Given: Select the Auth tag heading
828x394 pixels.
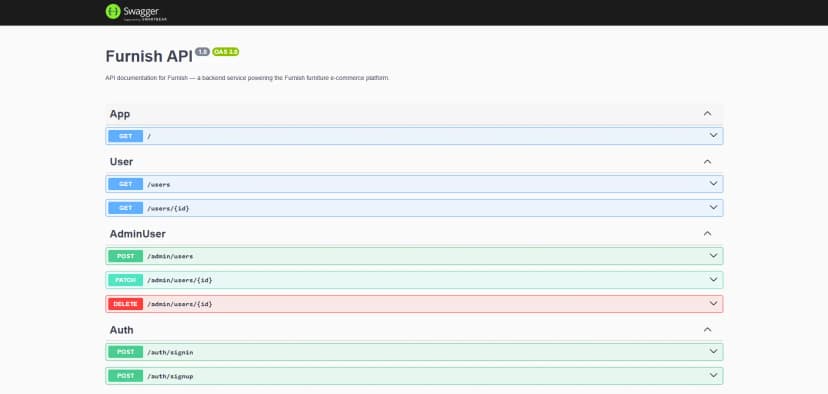Looking at the screenshot, I should (x=121, y=330).
